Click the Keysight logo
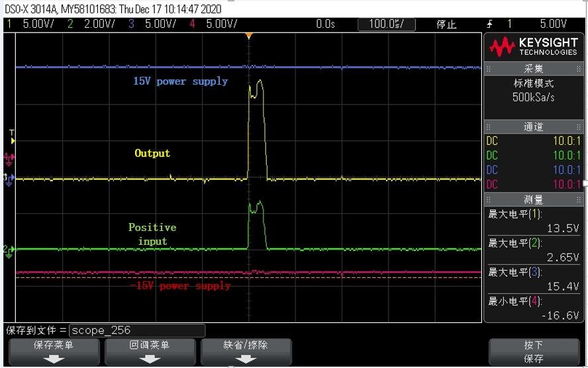Screen dimensions: 588x368 tap(533, 47)
